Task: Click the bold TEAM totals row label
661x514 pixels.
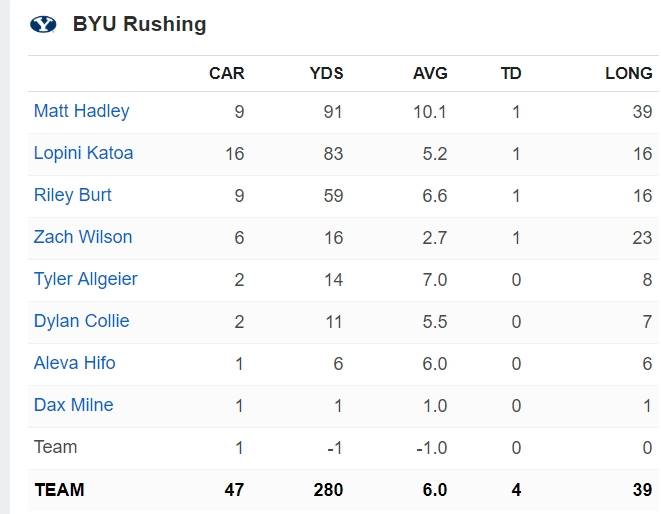Action: click(x=59, y=490)
